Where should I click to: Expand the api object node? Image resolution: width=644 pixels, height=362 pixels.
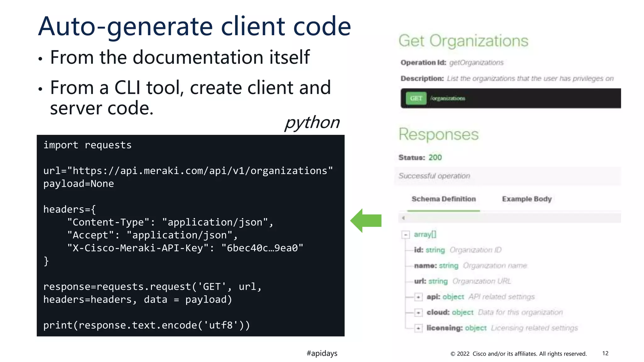coord(418,297)
